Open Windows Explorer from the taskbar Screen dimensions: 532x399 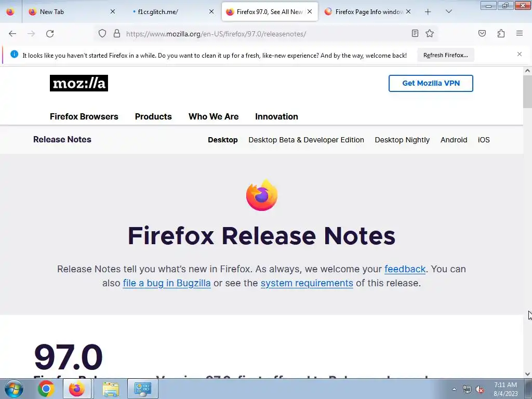coord(111,389)
